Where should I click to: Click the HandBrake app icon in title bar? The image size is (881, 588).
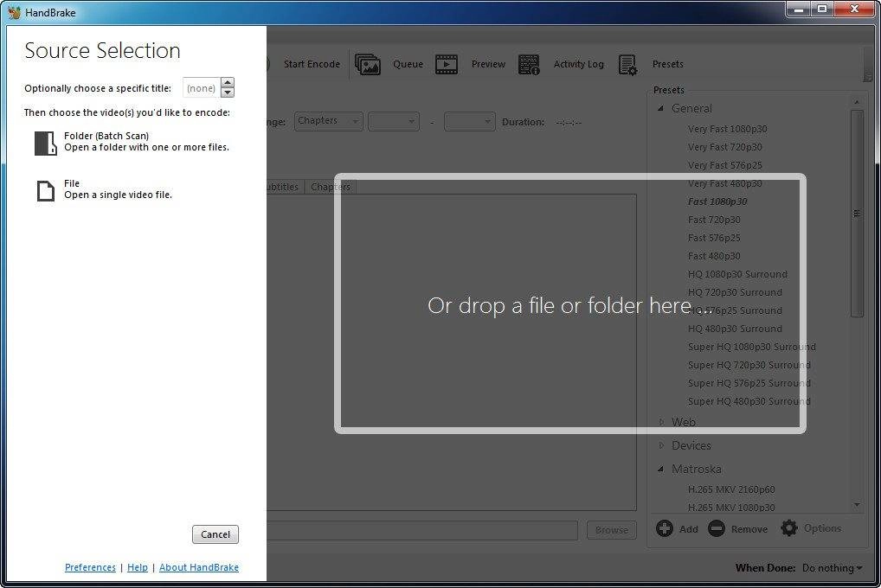14,12
